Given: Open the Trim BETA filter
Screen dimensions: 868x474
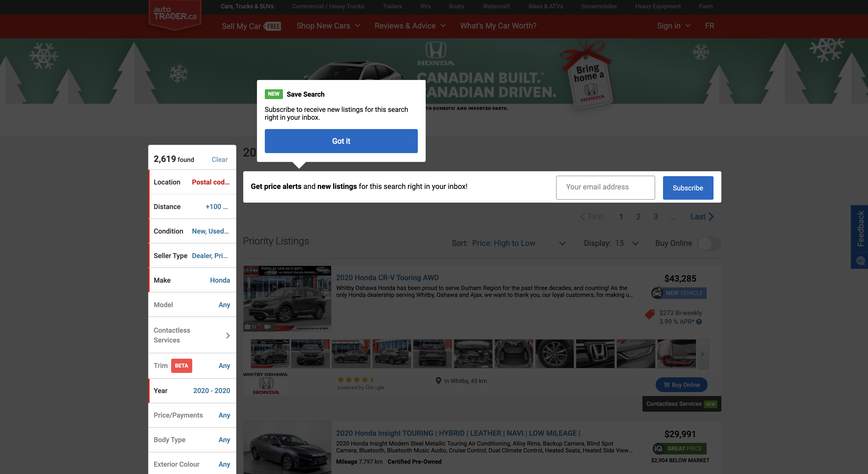Looking at the screenshot, I should pos(192,366).
